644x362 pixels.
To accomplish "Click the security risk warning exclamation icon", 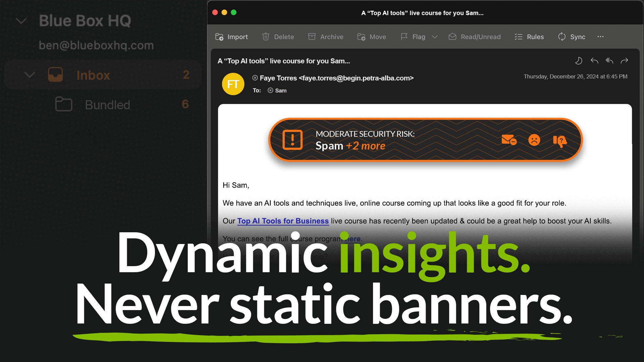I will pos(292,139).
